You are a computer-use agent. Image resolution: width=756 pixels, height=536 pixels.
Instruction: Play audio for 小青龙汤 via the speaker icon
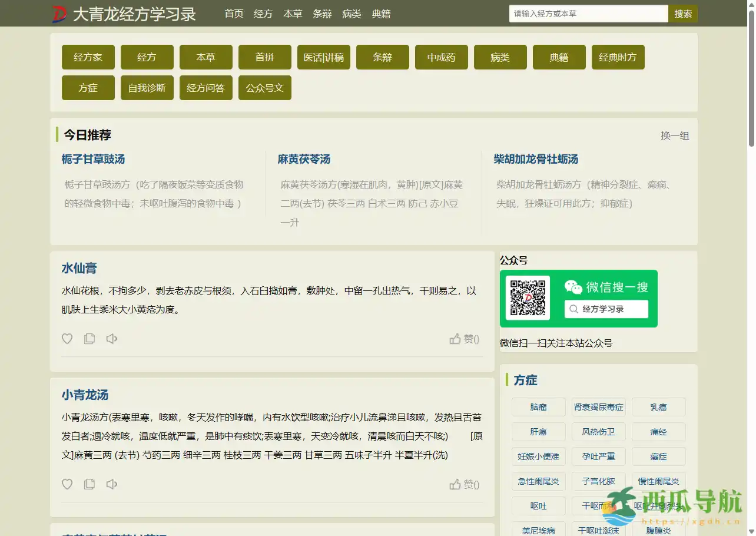tap(112, 484)
